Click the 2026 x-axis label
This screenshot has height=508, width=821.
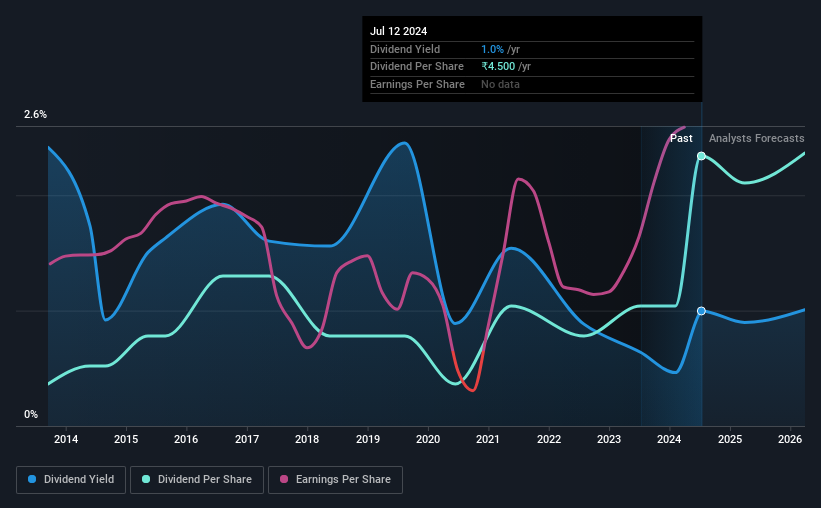tap(790, 439)
